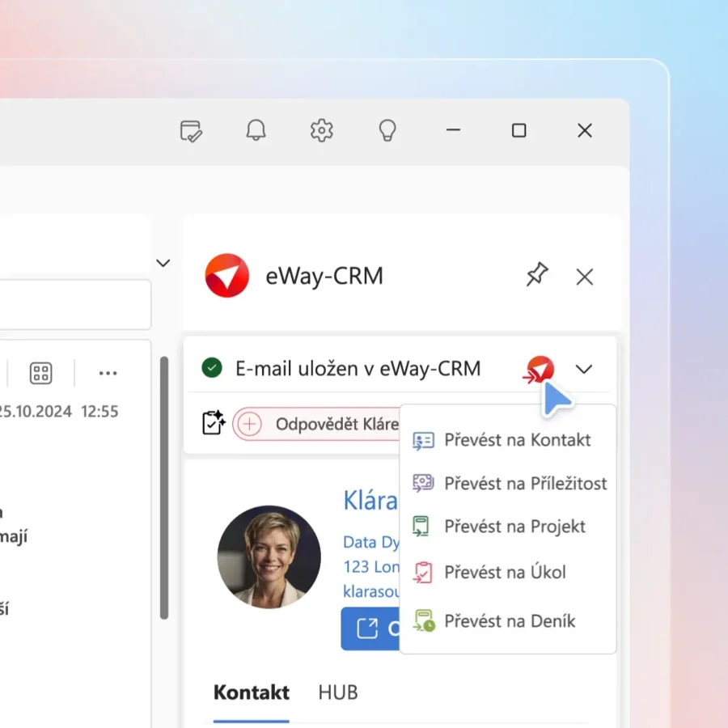Click the E-mail uložen v eWay-CRM status text
728x728 pixels.
tap(358, 369)
